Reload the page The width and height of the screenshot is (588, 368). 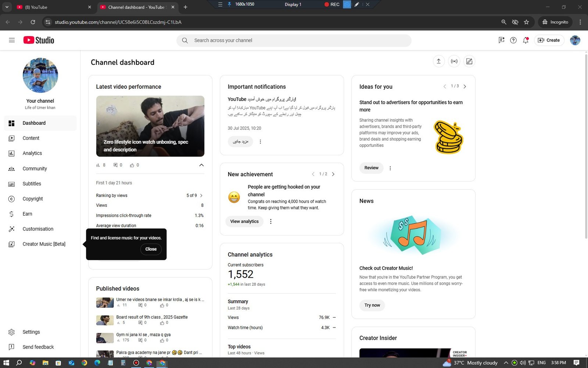point(33,22)
